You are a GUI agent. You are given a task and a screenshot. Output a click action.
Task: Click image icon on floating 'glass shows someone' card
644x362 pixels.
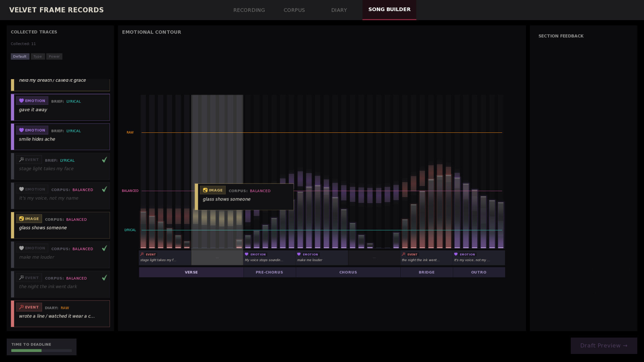205,190
